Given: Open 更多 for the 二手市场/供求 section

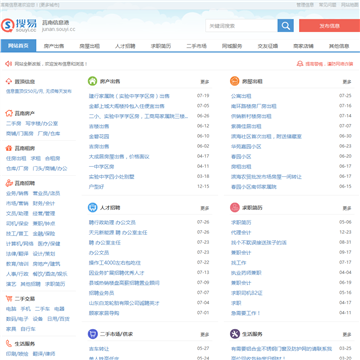Looking at the screenshot, I should [205, 334].
